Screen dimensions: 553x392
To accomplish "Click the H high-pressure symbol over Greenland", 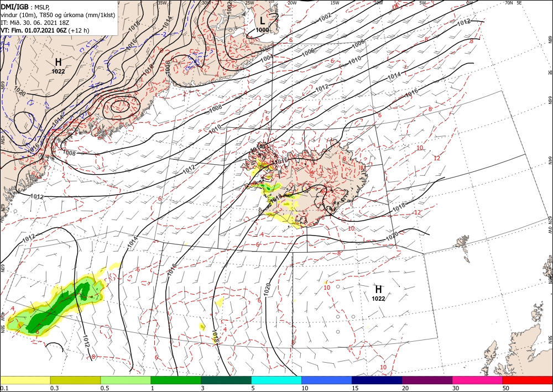I will [58, 62].
